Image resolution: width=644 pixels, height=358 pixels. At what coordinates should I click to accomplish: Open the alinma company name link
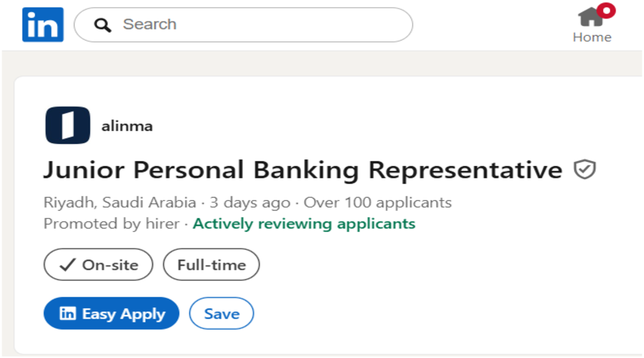[127, 126]
